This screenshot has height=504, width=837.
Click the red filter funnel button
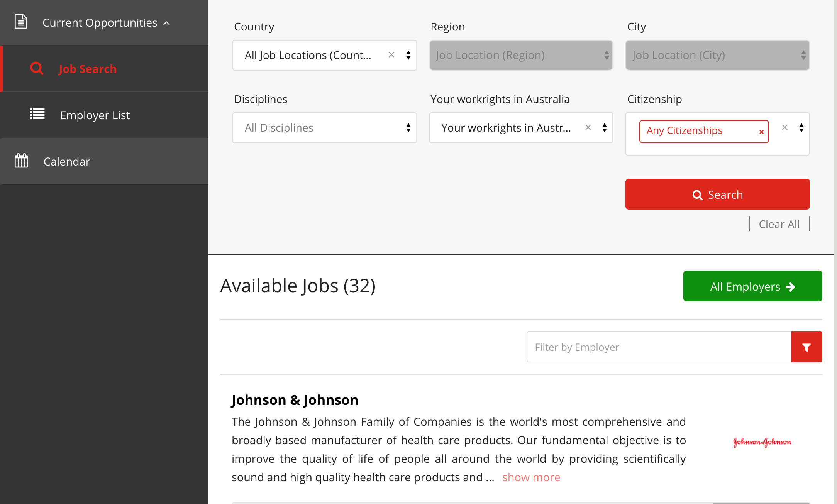coord(807,347)
